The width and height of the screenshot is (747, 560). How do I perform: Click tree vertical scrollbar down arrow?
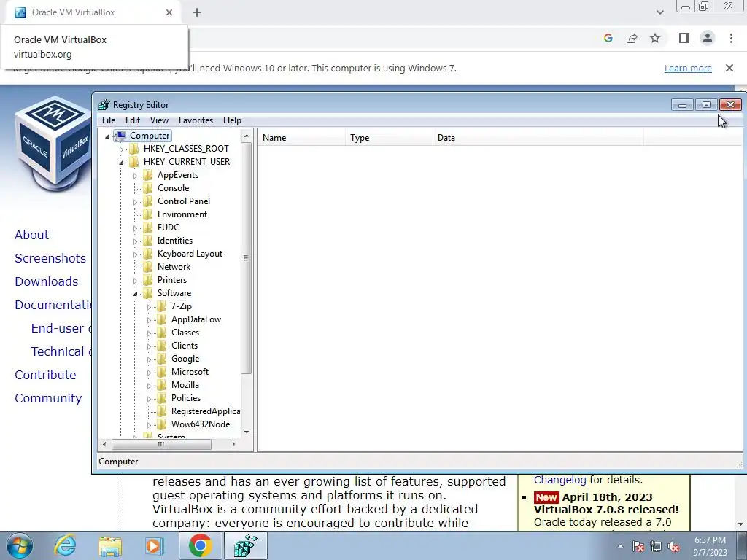pos(247,432)
